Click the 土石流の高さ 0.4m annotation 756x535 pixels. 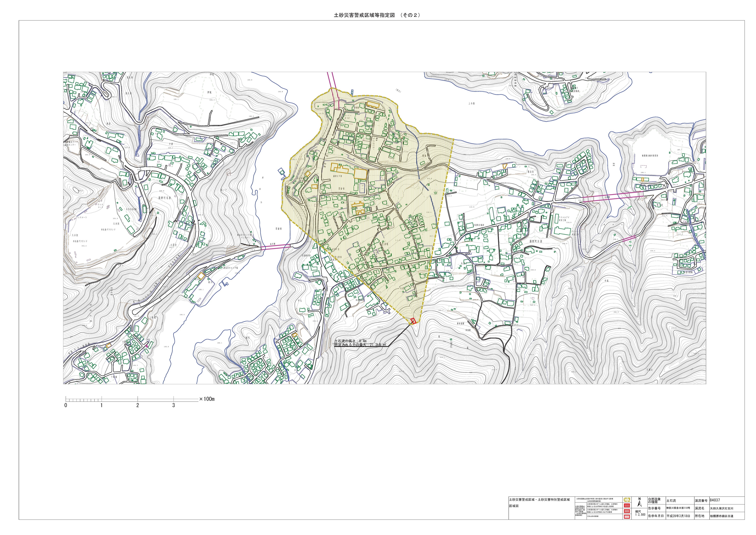(350, 341)
